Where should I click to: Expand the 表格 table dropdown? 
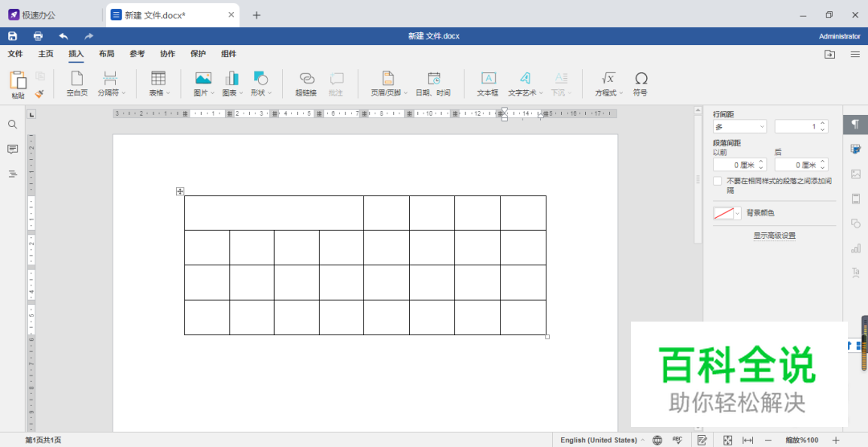click(159, 82)
